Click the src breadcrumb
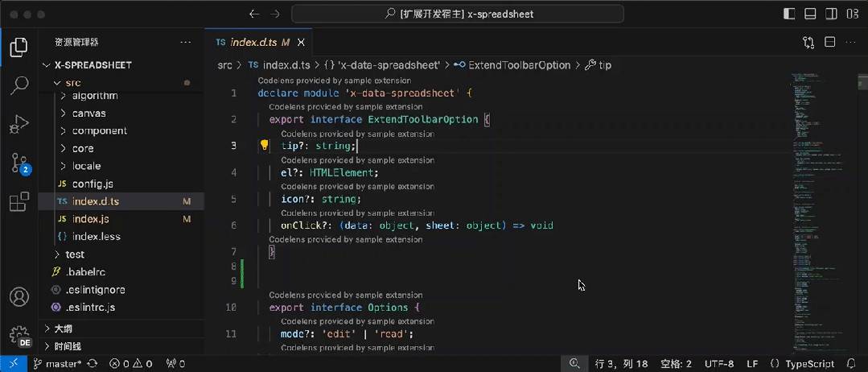The height and width of the screenshot is (372, 868). pyautogui.click(x=224, y=65)
